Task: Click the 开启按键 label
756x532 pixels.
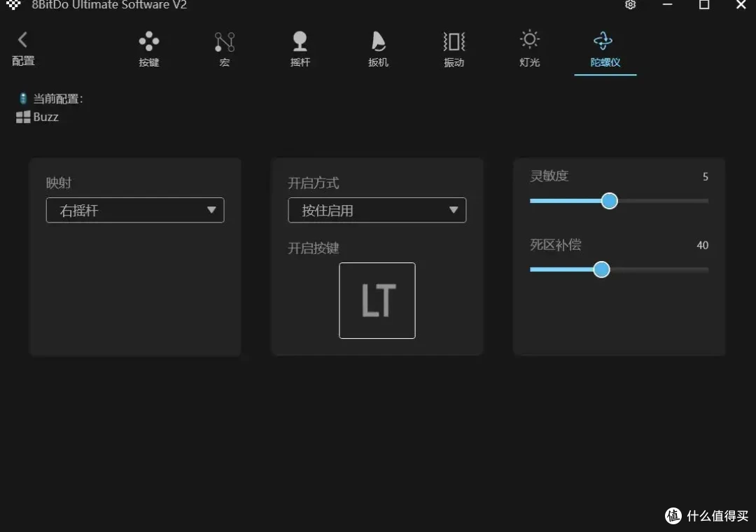Action: point(314,248)
